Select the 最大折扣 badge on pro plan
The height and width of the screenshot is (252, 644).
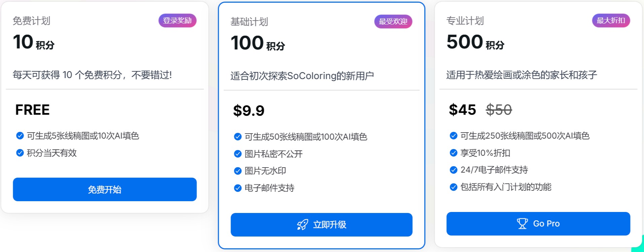[611, 21]
